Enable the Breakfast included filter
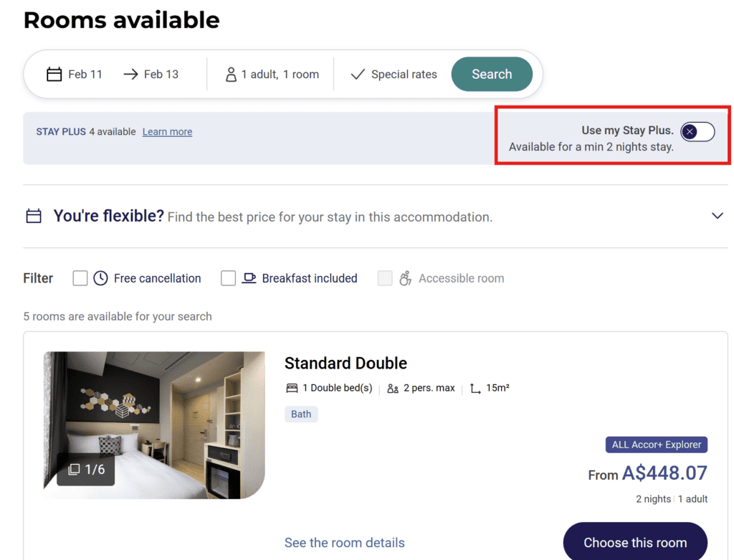This screenshot has width=734, height=560. (x=228, y=278)
